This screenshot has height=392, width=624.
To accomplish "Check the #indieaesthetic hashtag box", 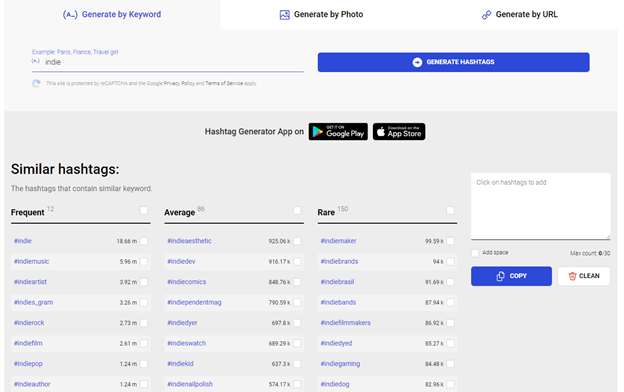I will pyautogui.click(x=297, y=241).
